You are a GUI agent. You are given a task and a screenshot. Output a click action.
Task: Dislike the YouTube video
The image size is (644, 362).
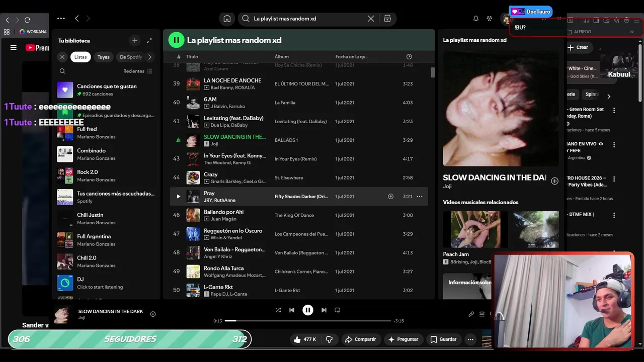click(x=329, y=339)
